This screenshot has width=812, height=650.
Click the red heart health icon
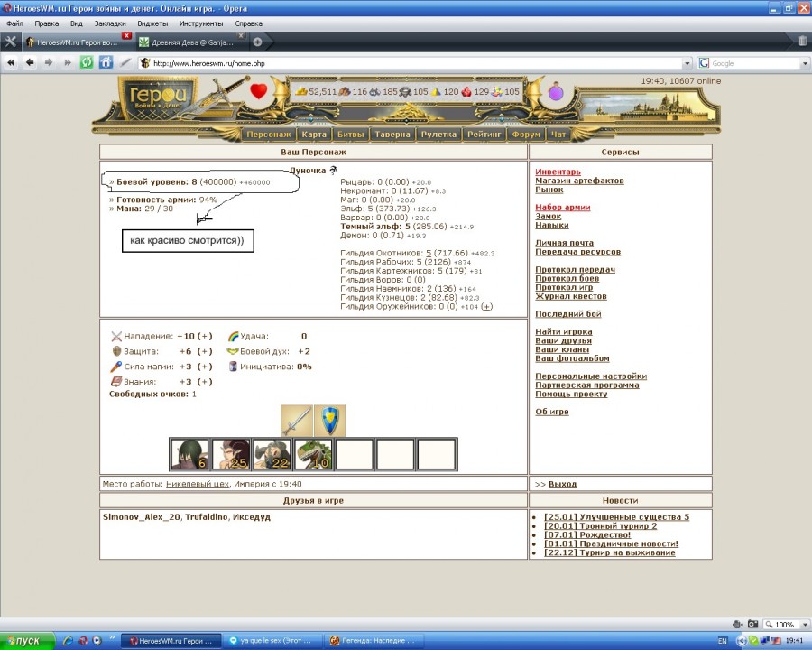click(258, 91)
